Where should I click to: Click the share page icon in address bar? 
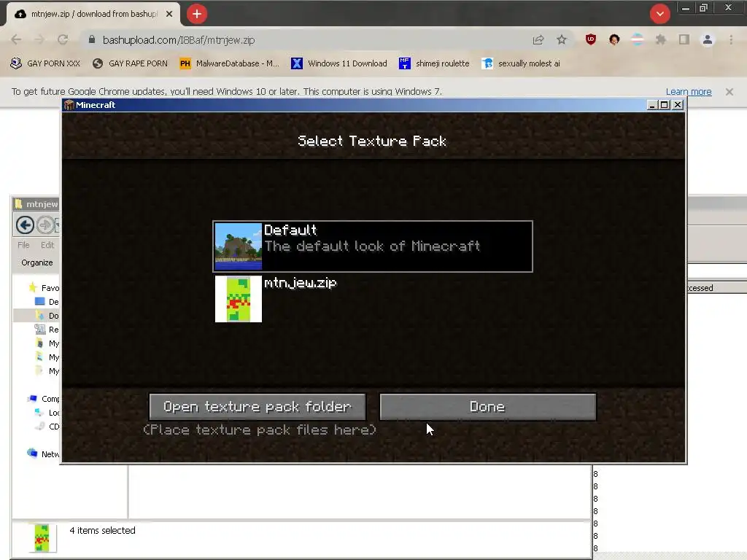point(538,40)
